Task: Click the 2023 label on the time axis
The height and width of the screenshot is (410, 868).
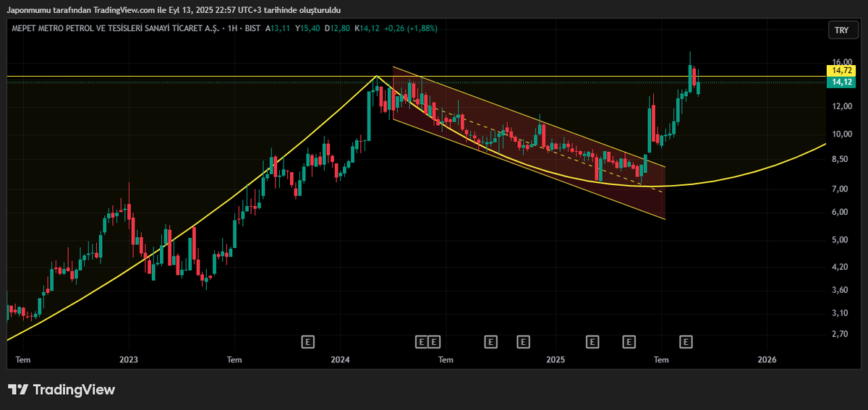Action: 128,359
